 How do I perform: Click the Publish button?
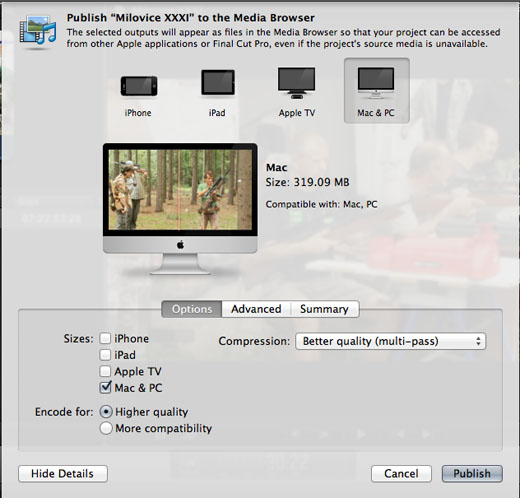pyautogui.click(x=472, y=474)
